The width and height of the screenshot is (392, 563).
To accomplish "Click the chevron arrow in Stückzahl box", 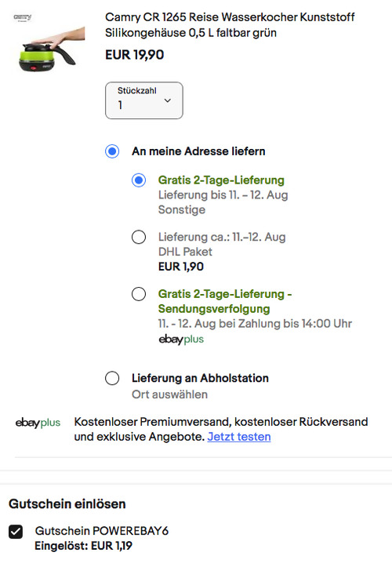I will 167,100.
